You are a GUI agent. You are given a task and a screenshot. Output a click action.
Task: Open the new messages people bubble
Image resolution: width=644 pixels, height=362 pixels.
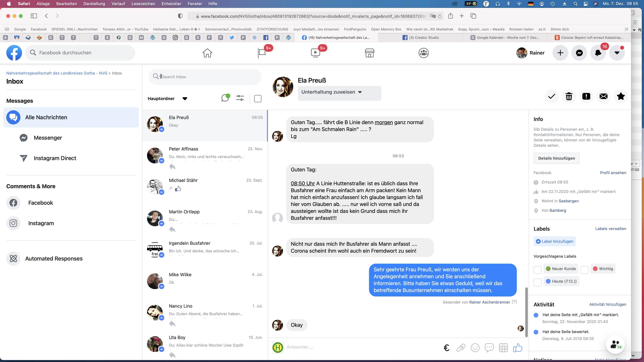615,344
